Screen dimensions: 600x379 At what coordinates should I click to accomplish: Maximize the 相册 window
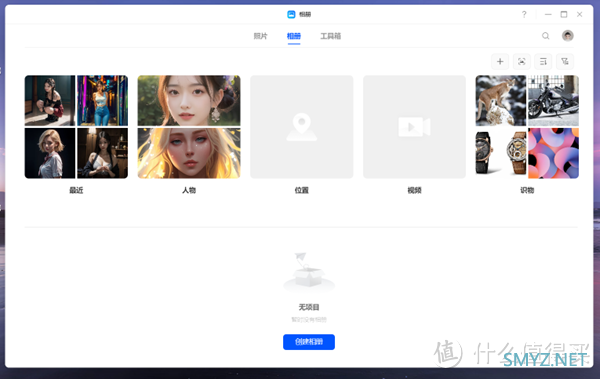click(x=564, y=15)
